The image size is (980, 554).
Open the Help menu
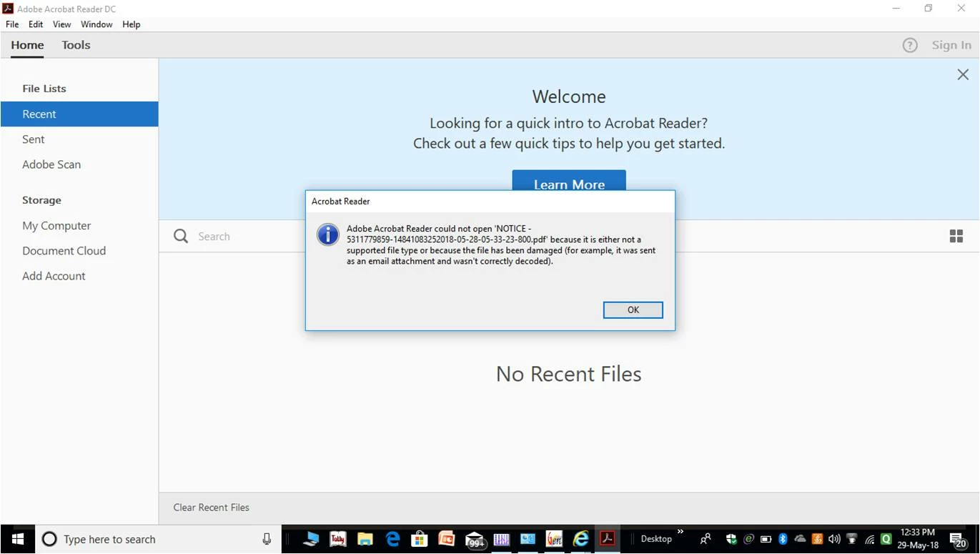click(x=131, y=24)
